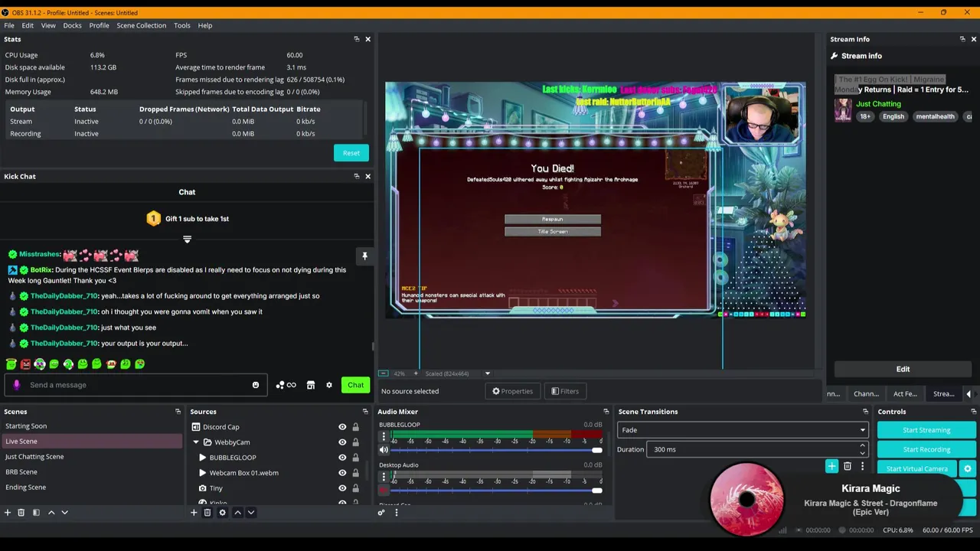Image resolution: width=980 pixels, height=551 pixels.
Task: Open scene filters icon in Scenes toolbar
Action: (x=36, y=513)
